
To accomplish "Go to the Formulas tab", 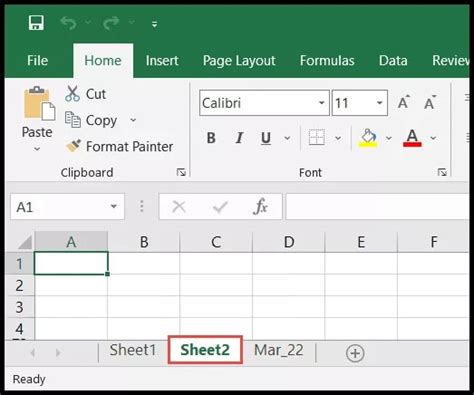I will pos(327,61).
